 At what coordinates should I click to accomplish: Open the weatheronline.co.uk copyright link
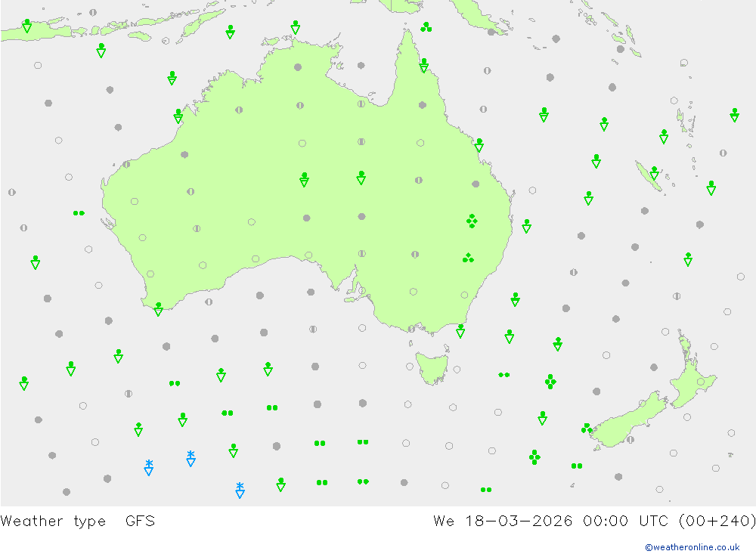pyautogui.click(x=692, y=546)
